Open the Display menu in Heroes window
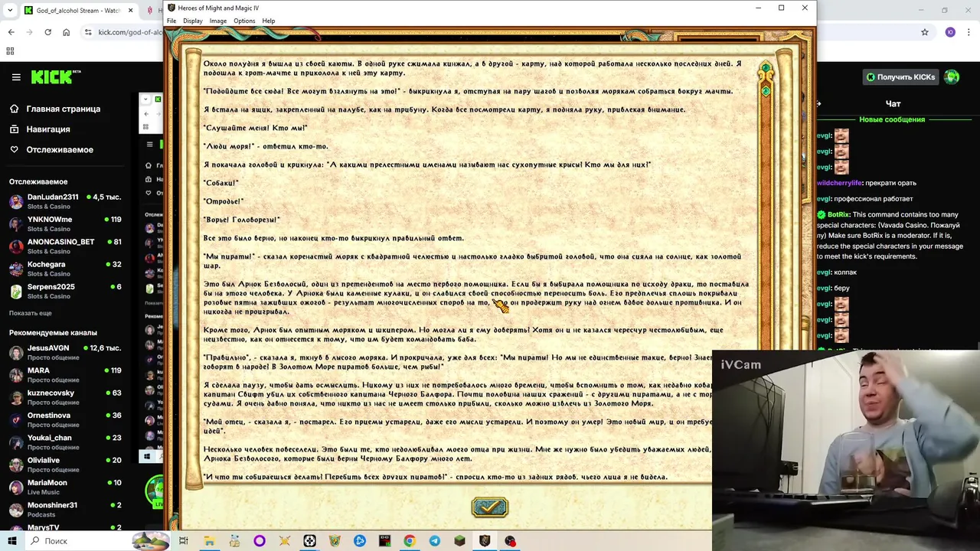 193,21
